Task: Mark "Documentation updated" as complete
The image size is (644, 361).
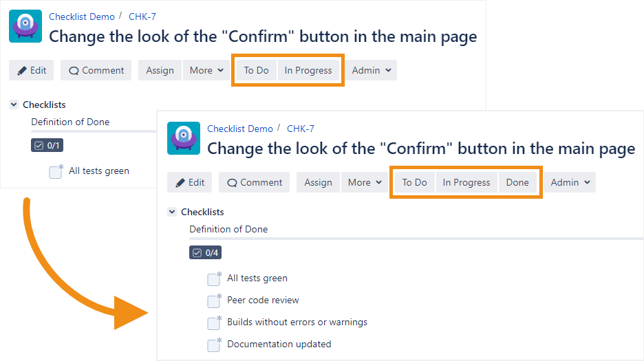Action: point(213,344)
